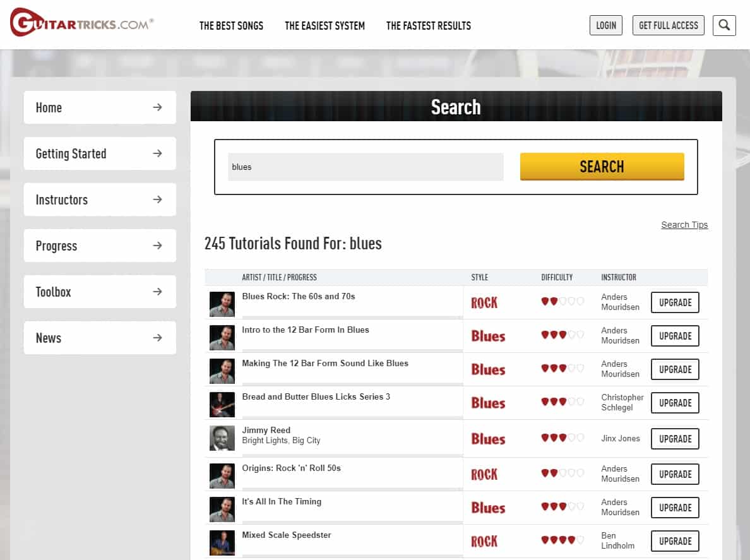Click Upgrade for Origins: Rock 'n' Roll 50s

coord(675,474)
